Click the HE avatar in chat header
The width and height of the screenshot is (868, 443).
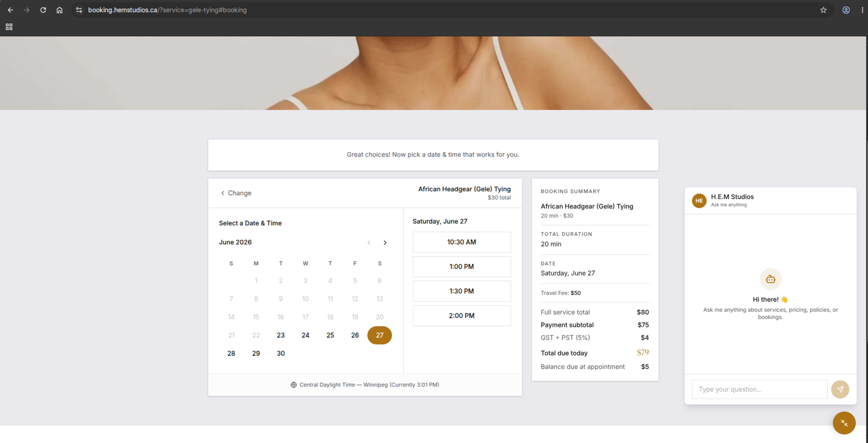click(699, 201)
